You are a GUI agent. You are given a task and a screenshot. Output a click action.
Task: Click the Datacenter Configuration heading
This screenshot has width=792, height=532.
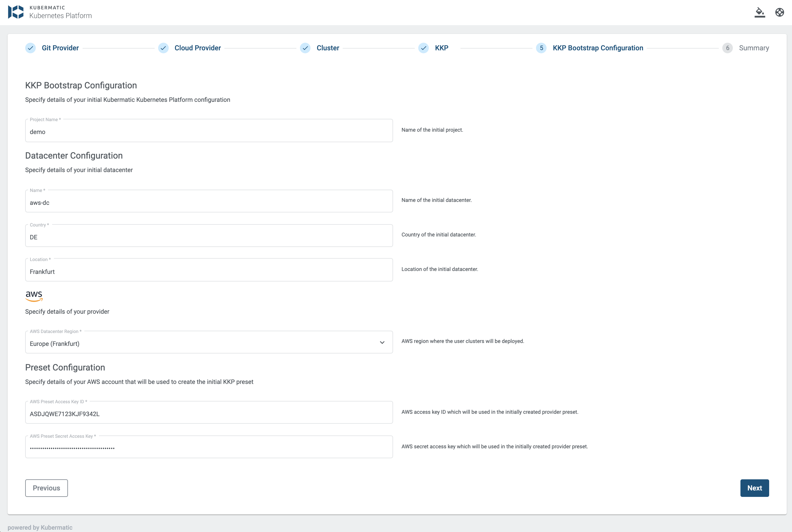(x=74, y=155)
